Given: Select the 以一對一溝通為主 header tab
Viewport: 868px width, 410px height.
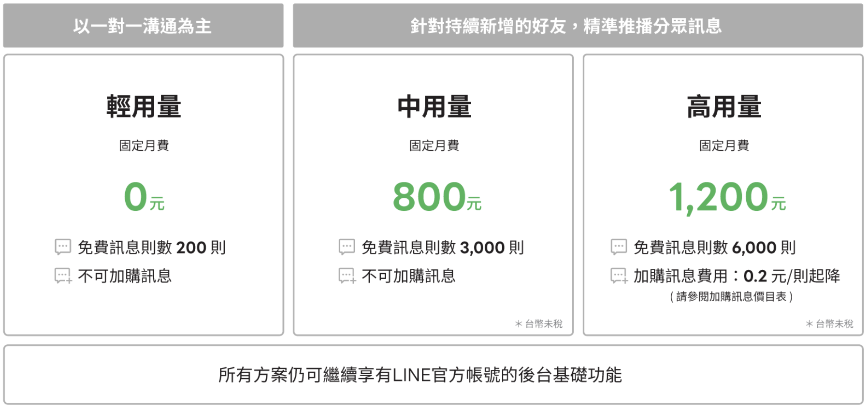Looking at the screenshot, I should coord(143,26).
